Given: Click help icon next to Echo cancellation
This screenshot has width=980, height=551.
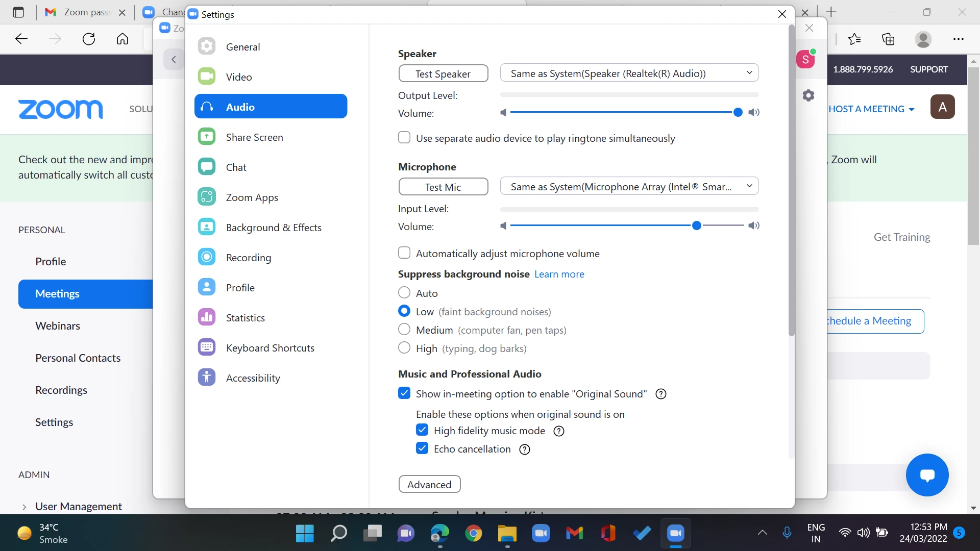Looking at the screenshot, I should tap(525, 449).
